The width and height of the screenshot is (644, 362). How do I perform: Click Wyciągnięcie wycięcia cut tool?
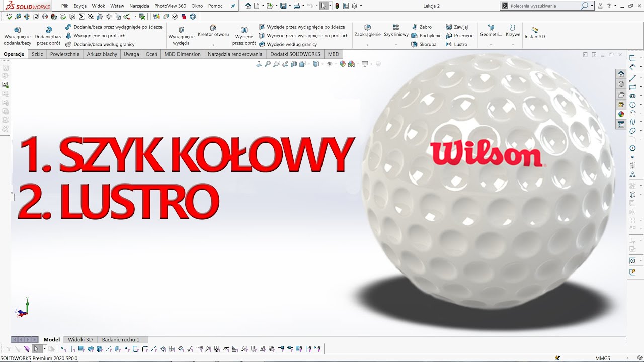tap(181, 36)
